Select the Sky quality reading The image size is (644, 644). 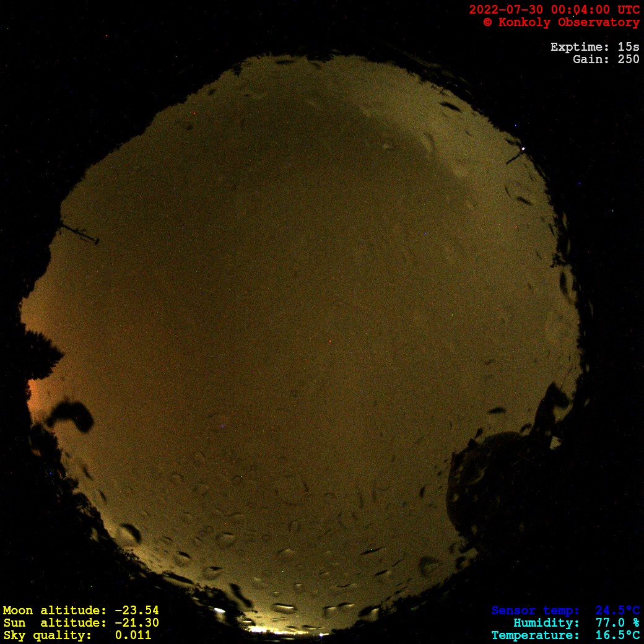(133, 635)
